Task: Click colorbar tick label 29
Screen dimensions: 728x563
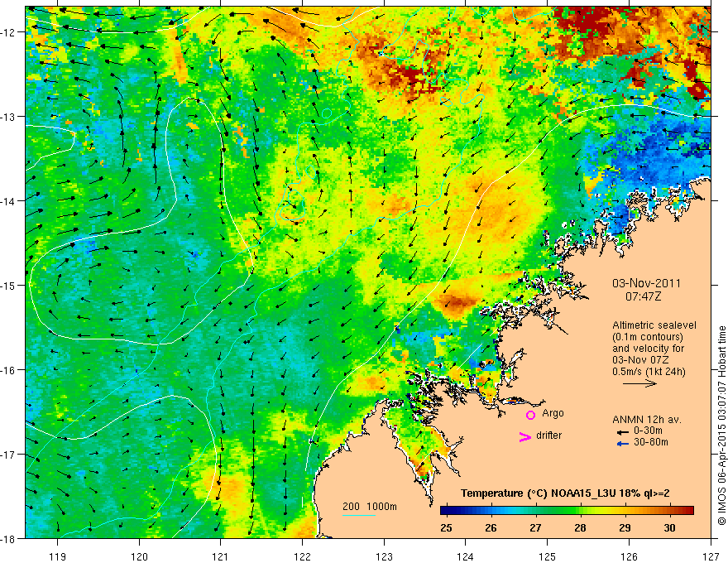Action: (x=625, y=527)
